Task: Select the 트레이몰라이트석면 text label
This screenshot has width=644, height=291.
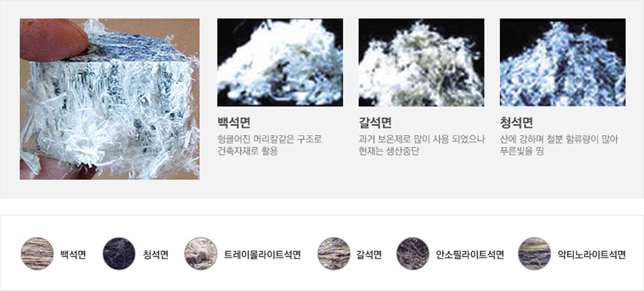Action: click(x=262, y=254)
